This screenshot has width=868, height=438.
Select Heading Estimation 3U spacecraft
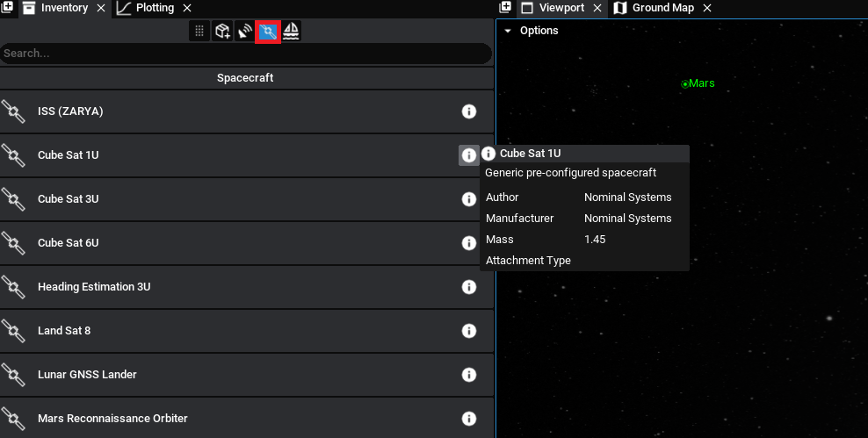(94, 287)
